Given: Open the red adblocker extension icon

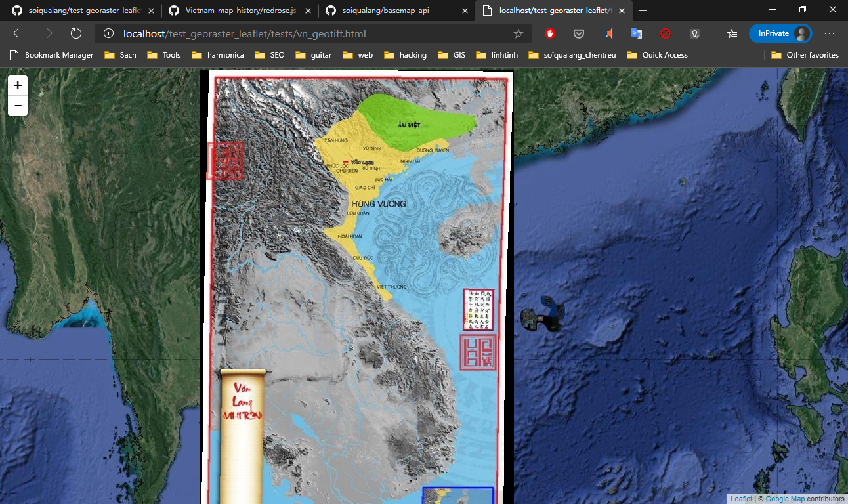Looking at the screenshot, I should [x=550, y=33].
